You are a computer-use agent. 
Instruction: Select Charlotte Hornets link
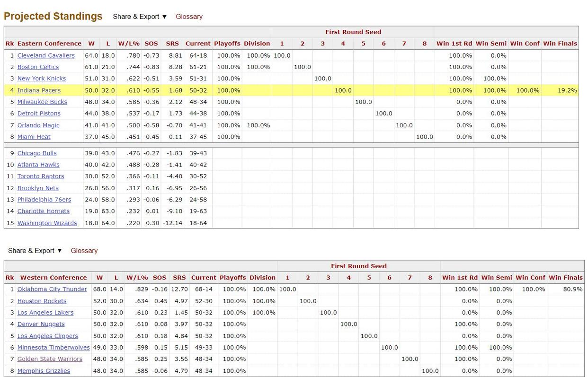coord(44,211)
